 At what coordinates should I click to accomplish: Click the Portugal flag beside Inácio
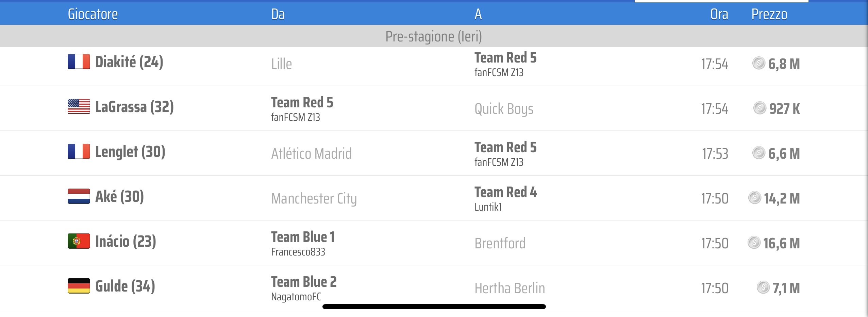tap(79, 241)
